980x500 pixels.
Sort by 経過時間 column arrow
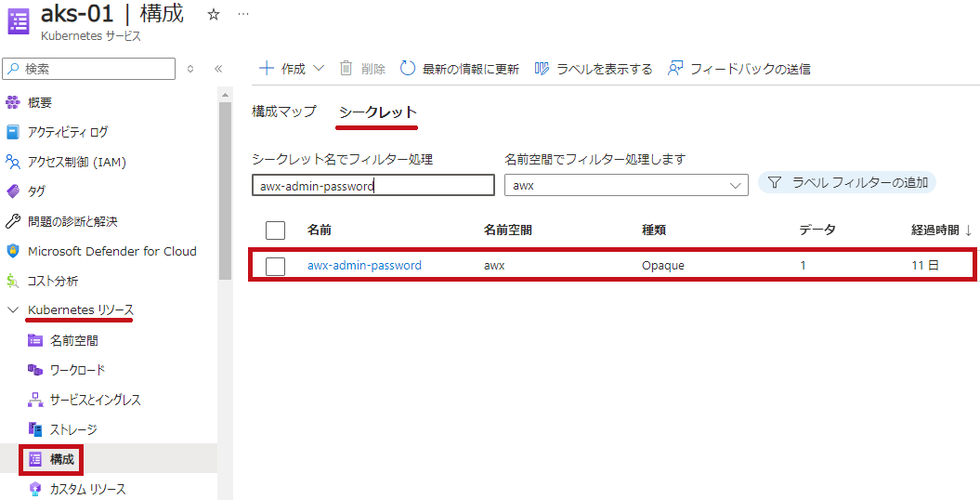click(968, 230)
